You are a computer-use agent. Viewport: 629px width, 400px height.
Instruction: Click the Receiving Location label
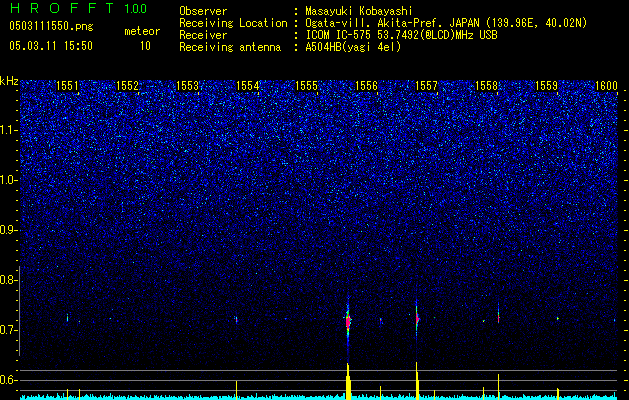(233, 23)
